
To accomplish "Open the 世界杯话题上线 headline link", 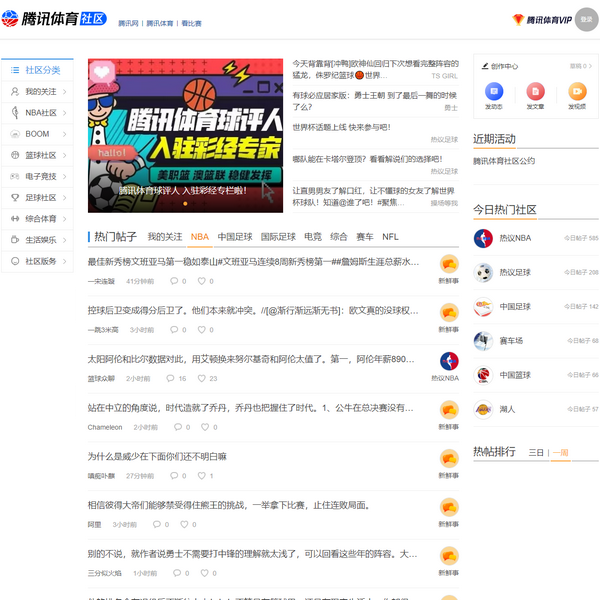I will (341, 127).
